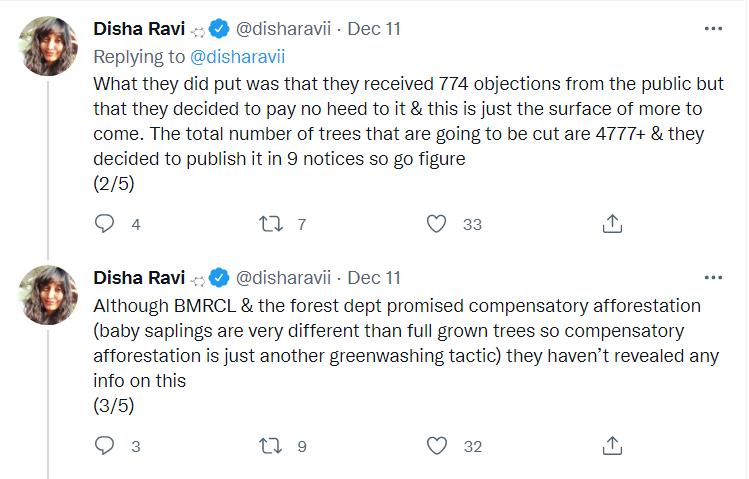Open Disha Ravi's name on second tweet

(139, 277)
